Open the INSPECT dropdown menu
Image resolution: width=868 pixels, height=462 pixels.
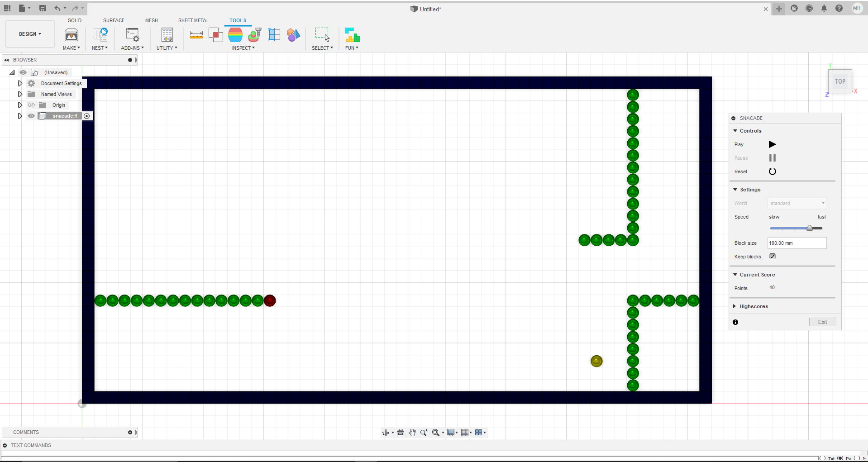(243, 48)
